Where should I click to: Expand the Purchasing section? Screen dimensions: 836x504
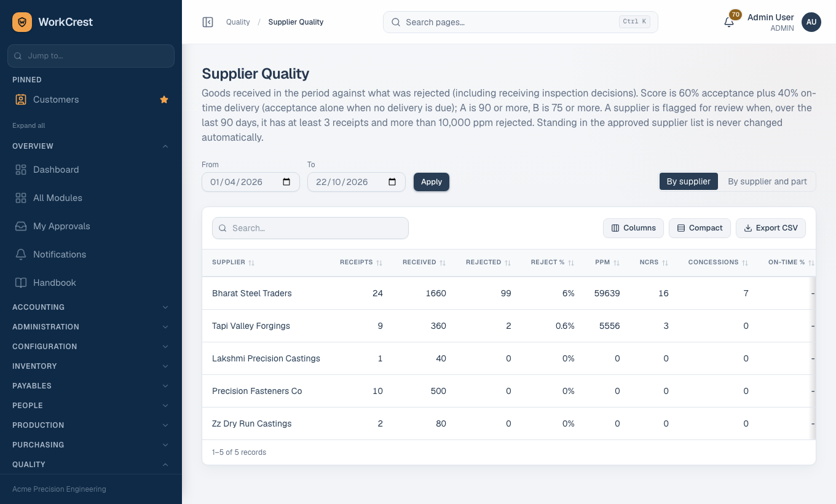91,445
